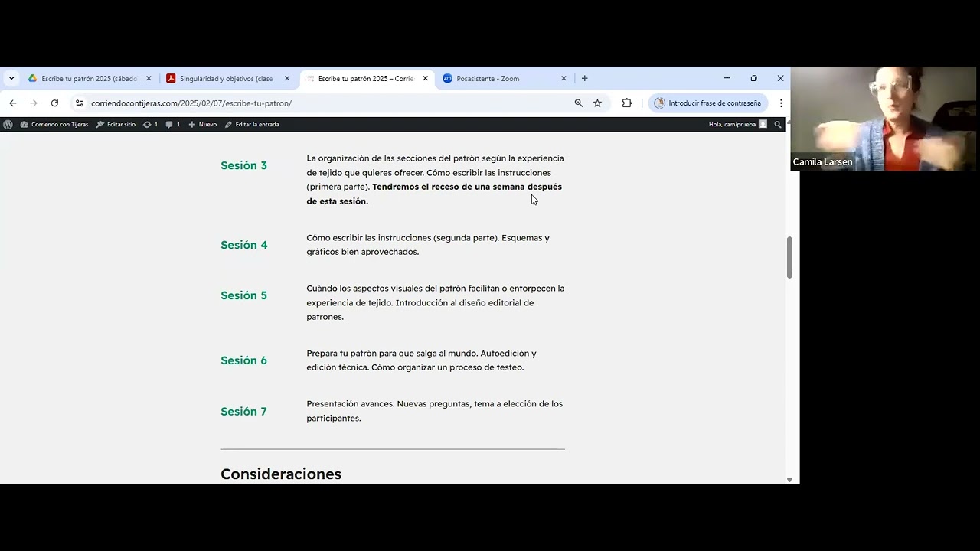The image size is (980, 551).
Task: Open the Chrome tab search dropdown
Action: (x=11, y=78)
